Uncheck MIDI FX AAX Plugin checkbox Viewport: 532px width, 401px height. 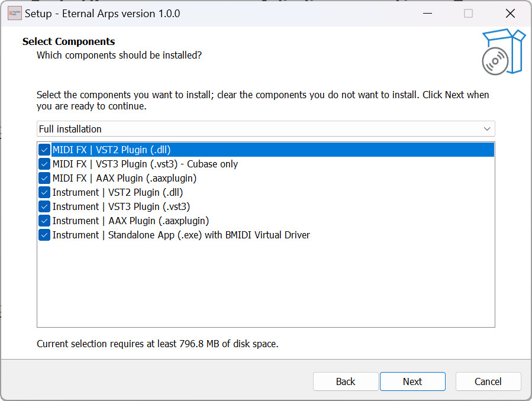point(44,178)
